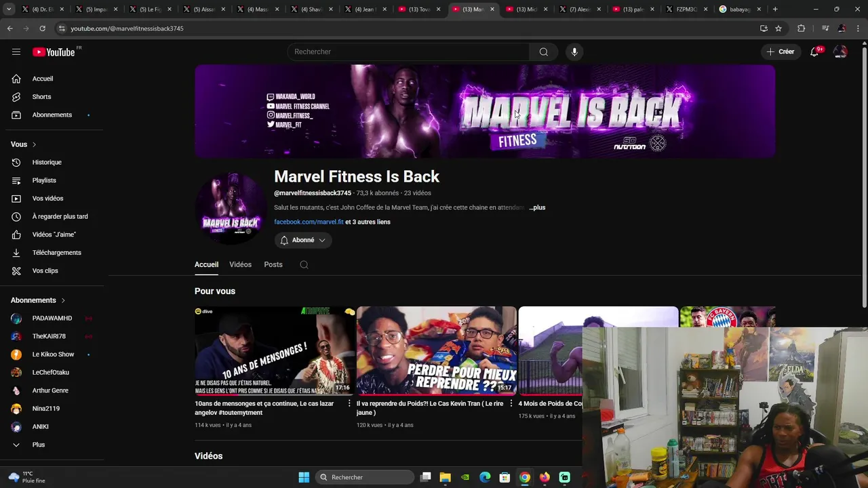The image size is (868, 488).
Task: Click the browser address bar URL
Action: coord(127,28)
